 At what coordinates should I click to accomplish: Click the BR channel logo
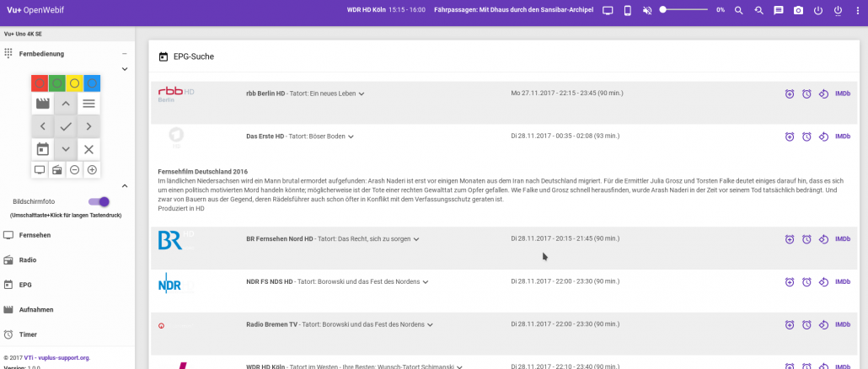pyautogui.click(x=176, y=239)
